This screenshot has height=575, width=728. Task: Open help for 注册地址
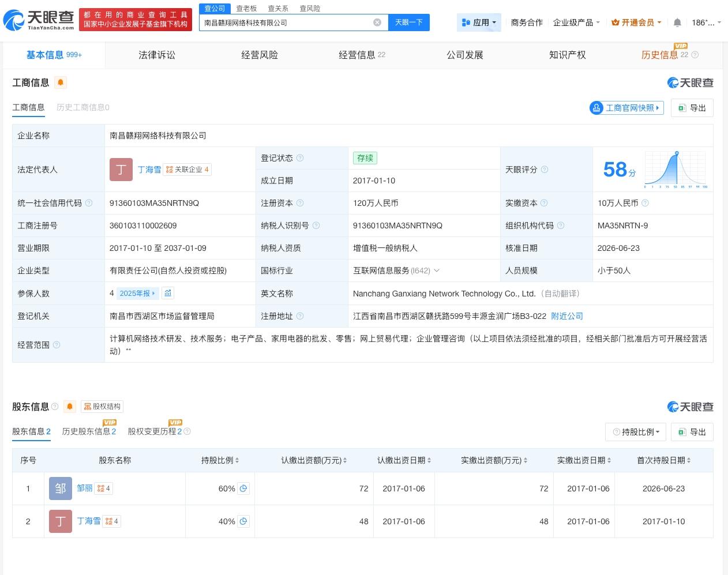point(300,316)
